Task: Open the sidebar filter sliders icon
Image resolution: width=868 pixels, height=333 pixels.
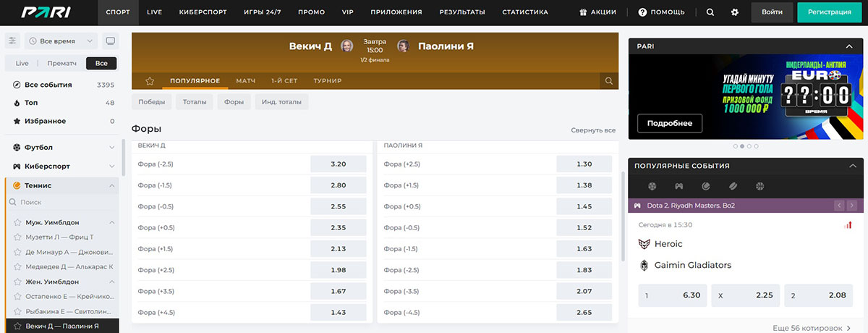Action: tap(12, 41)
